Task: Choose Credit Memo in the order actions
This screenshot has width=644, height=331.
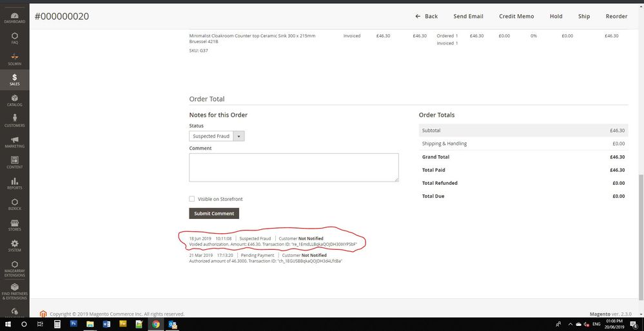Action: click(516, 16)
